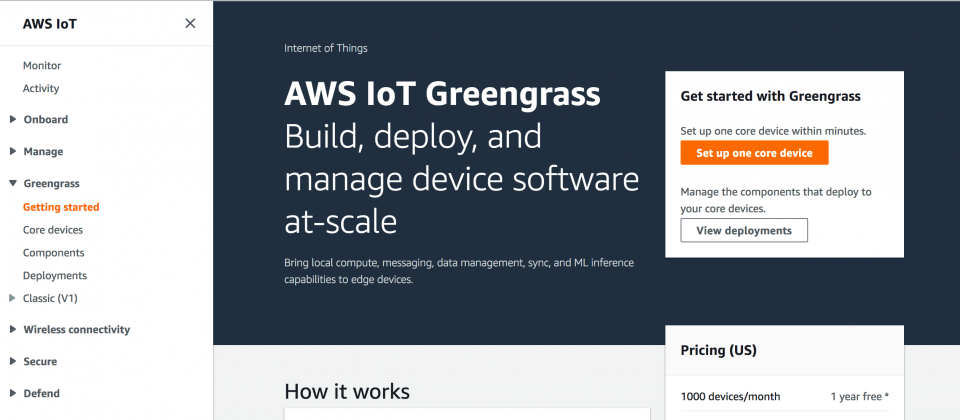Open the Components page
The image size is (960, 420).
(54, 252)
